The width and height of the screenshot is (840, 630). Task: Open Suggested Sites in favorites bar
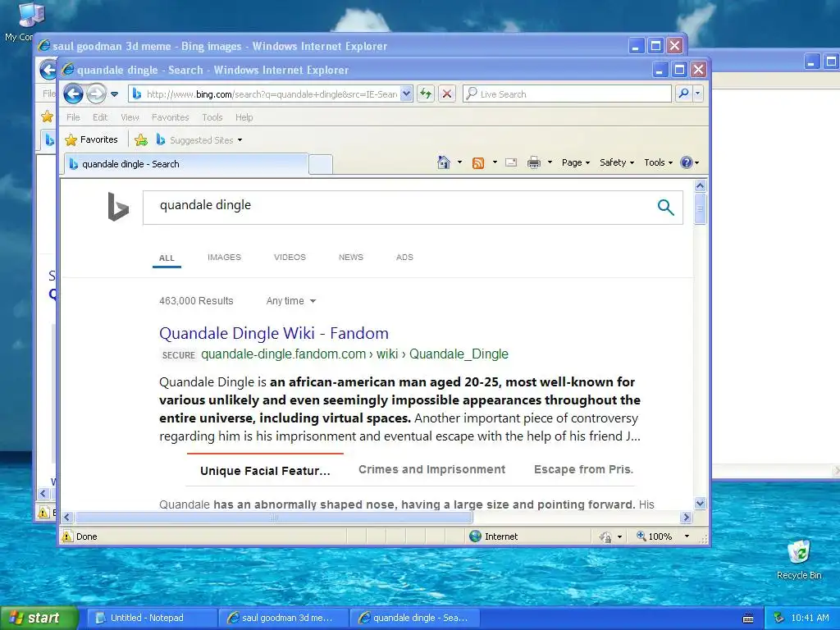[199, 140]
